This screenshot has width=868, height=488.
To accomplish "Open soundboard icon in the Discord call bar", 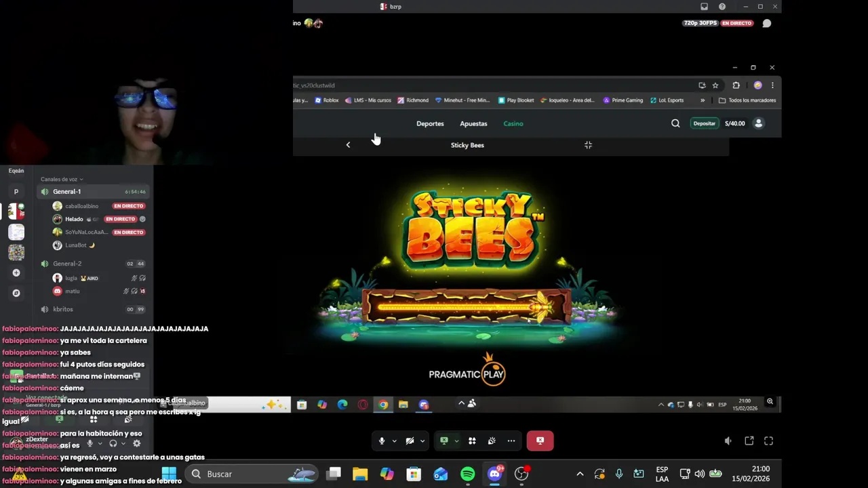I will 492,441.
